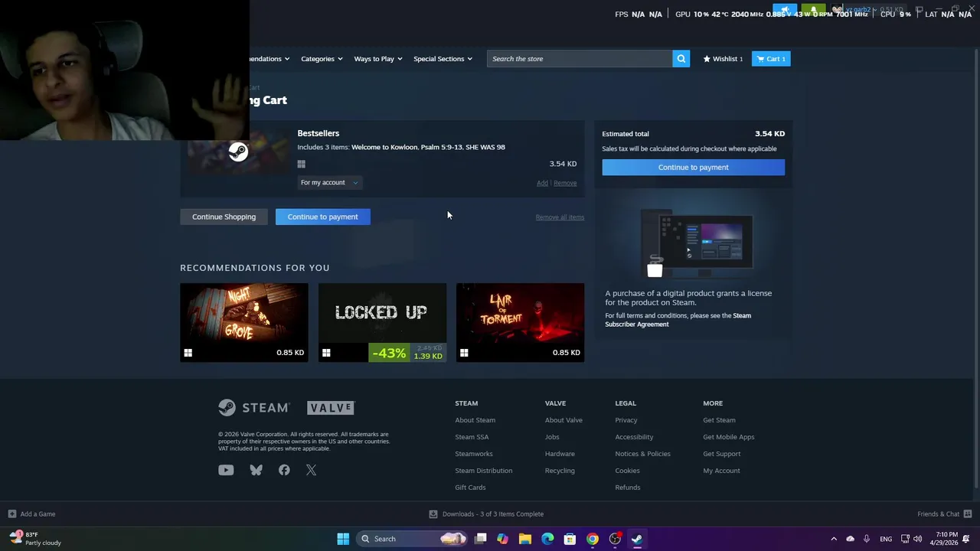The image size is (980, 551).
Task: Open the Steam Distribution footer link
Action: [x=483, y=471]
